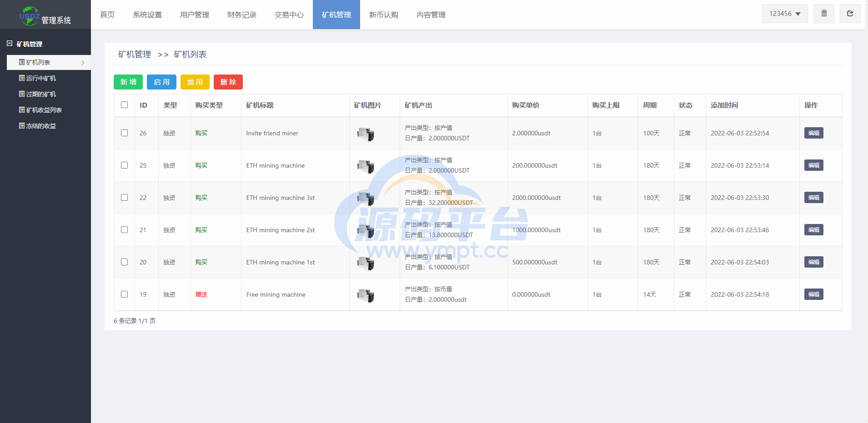
Task: Select the checkbox for Free mining machine
Action: coord(125,294)
